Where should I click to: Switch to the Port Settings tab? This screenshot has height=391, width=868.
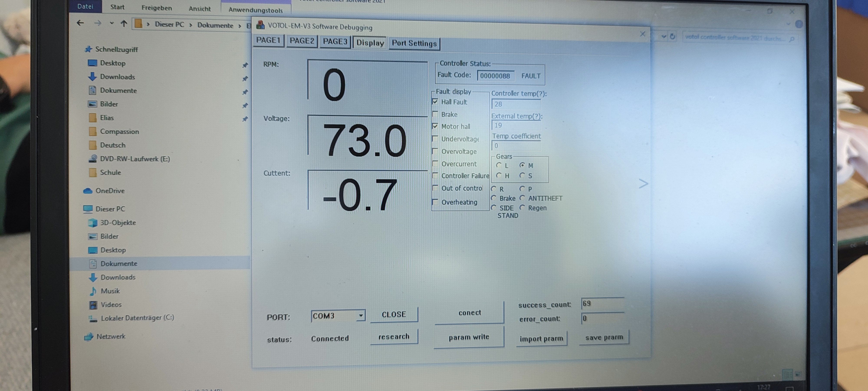pyautogui.click(x=414, y=43)
